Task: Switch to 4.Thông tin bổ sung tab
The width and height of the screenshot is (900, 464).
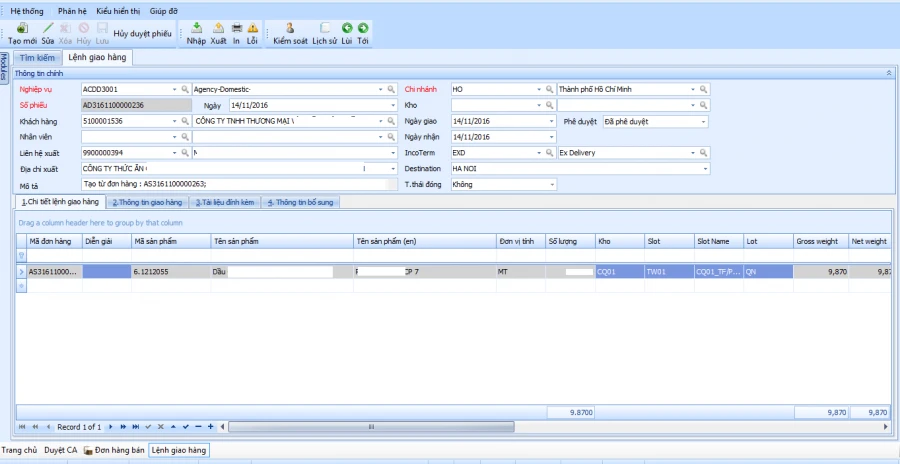Action: click(300, 202)
